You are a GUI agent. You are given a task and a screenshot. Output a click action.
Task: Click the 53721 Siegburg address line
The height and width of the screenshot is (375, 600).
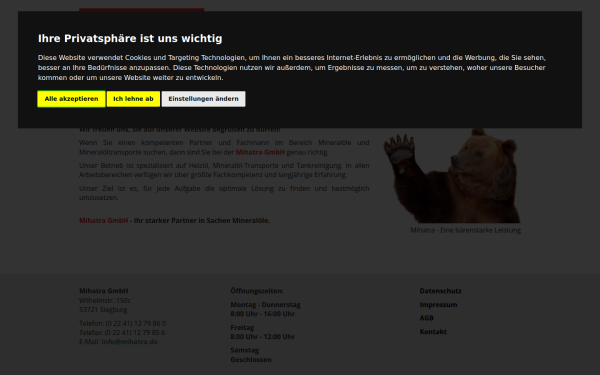(x=103, y=310)
